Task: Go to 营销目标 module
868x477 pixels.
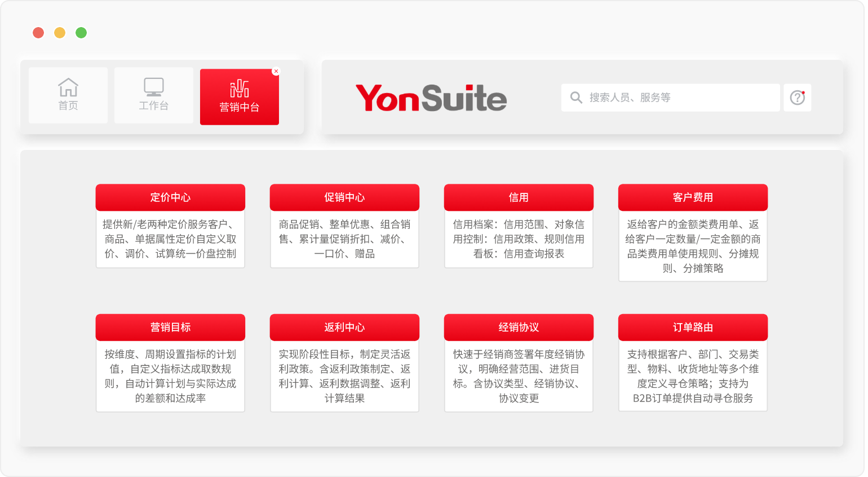Action: pyautogui.click(x=170, y=327)
